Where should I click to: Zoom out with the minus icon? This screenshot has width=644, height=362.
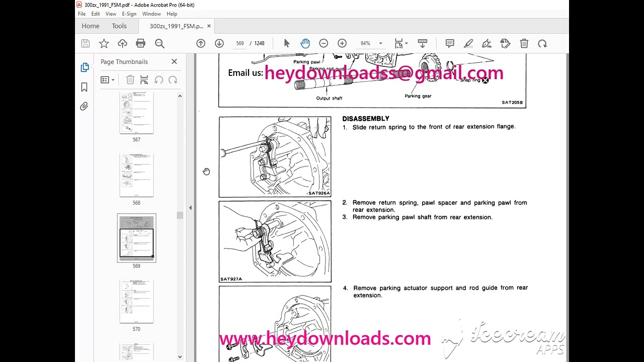coord(324,44)
